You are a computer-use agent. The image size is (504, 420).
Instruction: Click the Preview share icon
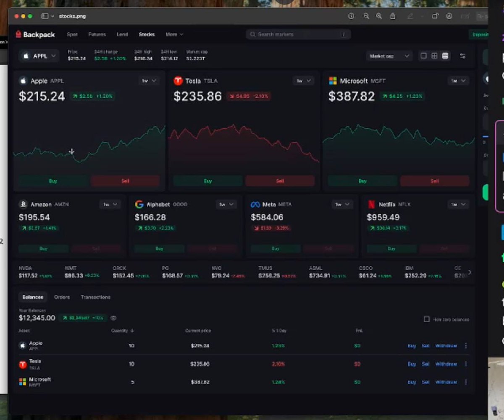coord(393,16)
